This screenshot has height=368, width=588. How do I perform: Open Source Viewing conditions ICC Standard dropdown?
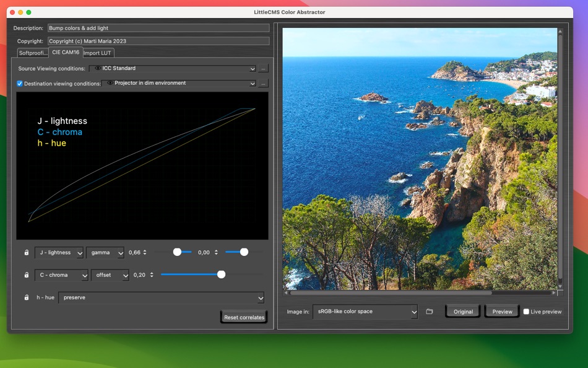click(173, 68)
